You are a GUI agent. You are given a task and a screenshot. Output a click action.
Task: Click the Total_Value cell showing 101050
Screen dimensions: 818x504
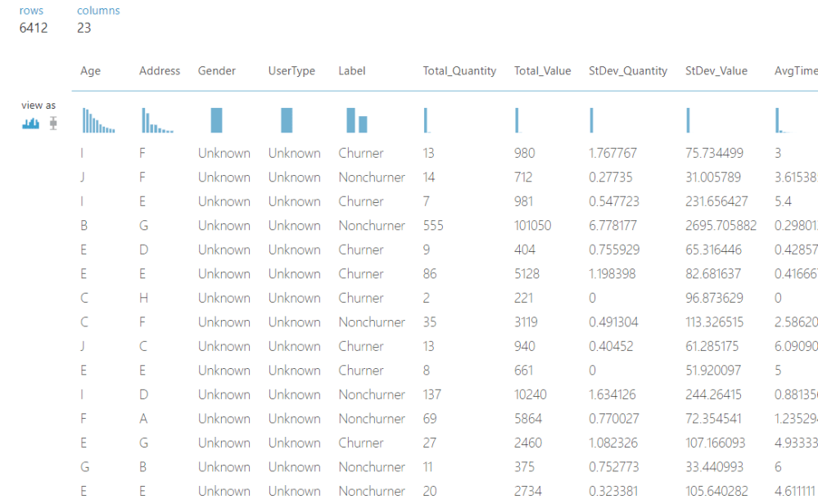coord(532,226)
